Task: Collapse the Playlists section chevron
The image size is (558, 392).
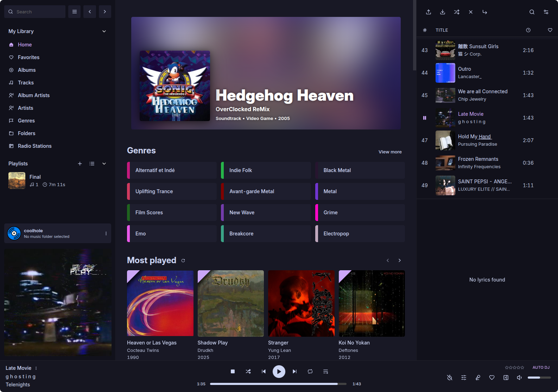Action: (104, 164)
